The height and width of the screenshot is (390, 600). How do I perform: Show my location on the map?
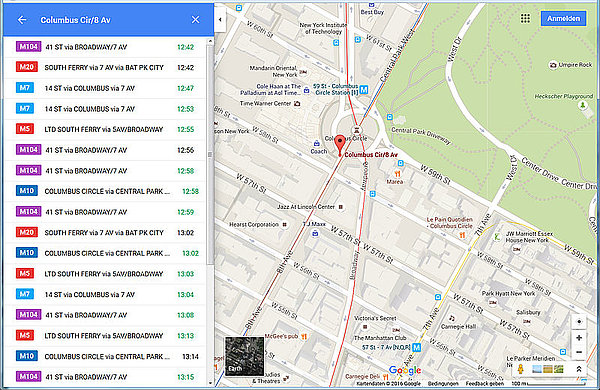pos(579,321)
